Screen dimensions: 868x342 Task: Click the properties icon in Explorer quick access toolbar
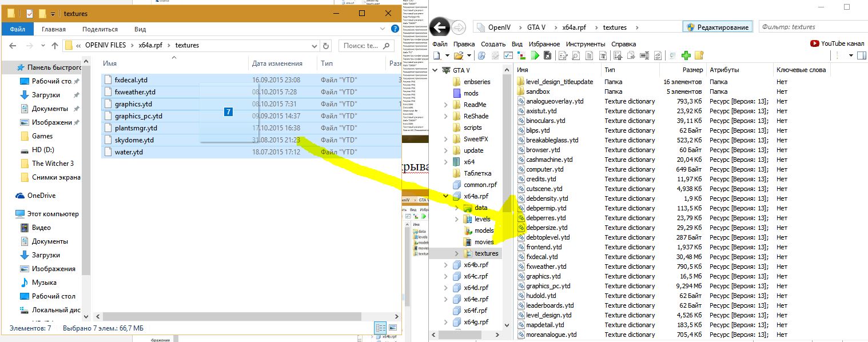29,13
